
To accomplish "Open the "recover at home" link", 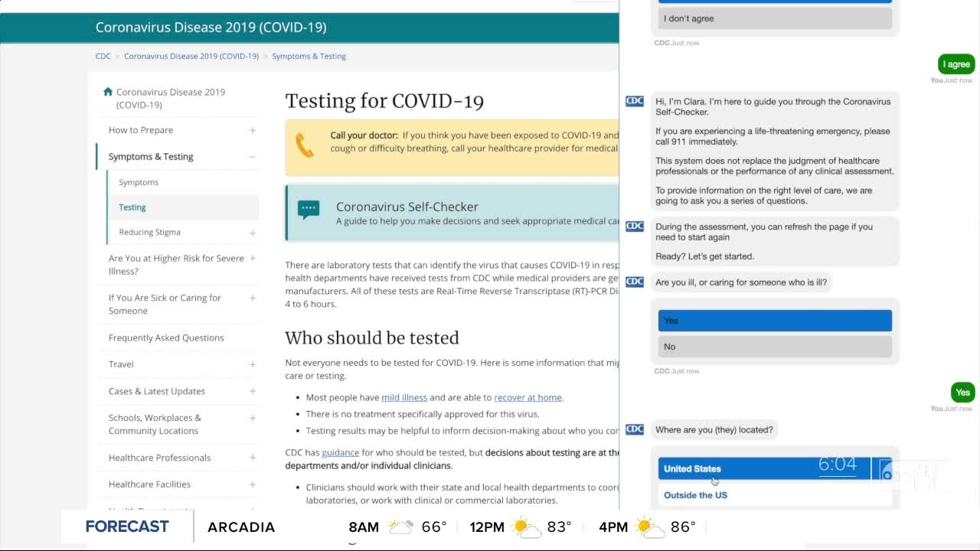I will pyautogui.click(x=528, y=397).
